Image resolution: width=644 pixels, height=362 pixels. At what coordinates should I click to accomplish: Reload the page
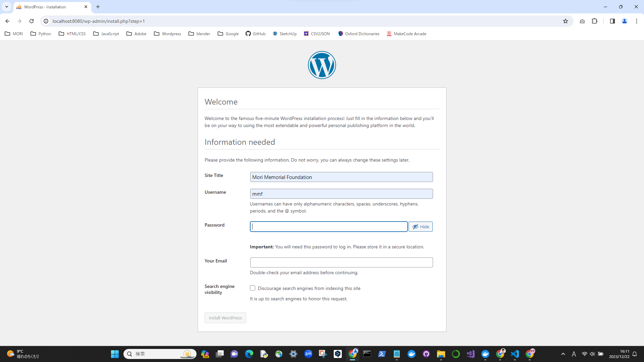click(x=32, y=21)
